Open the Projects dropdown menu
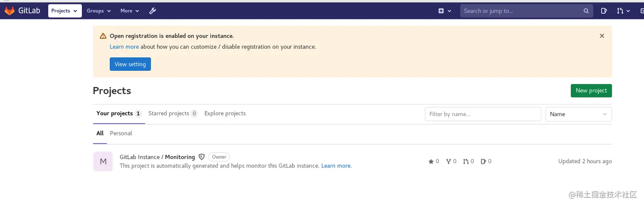 pos(65,11)
